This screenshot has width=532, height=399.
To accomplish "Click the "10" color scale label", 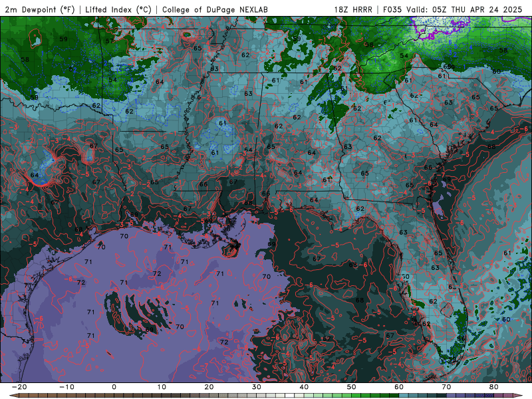I will tap(162, 387).
